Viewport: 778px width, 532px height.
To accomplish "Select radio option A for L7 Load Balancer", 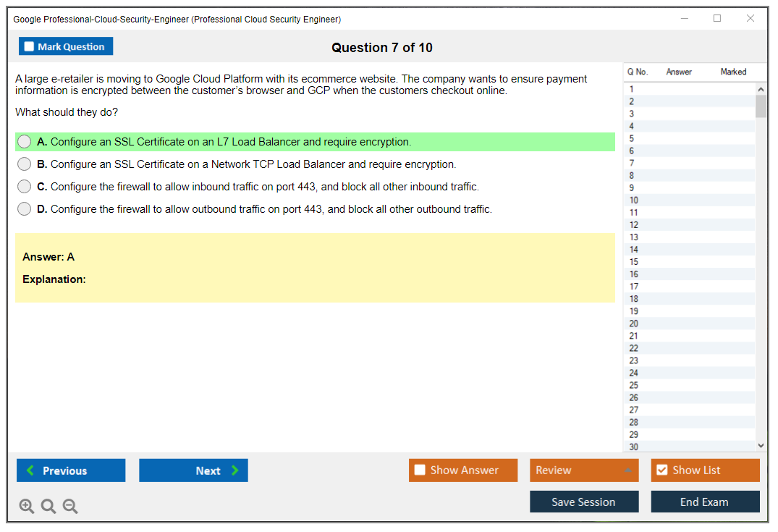I will 25,142.
